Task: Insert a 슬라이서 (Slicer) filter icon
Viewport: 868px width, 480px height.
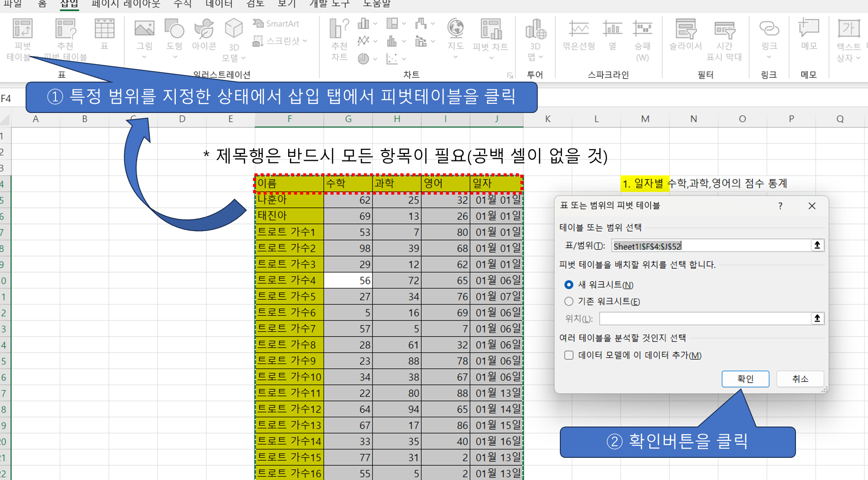Action: pos(686,30)
